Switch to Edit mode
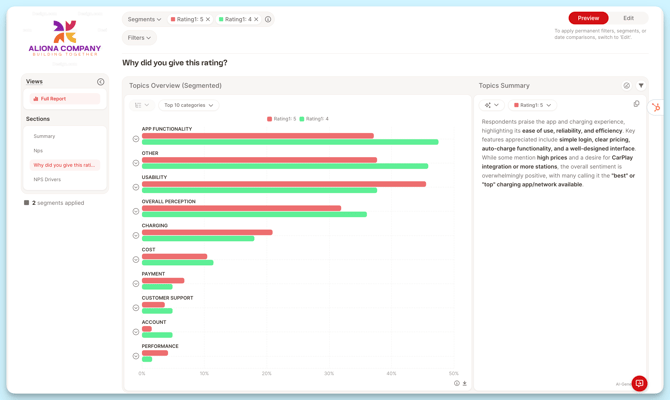670x400 pixels. click(x=628, y=18)
